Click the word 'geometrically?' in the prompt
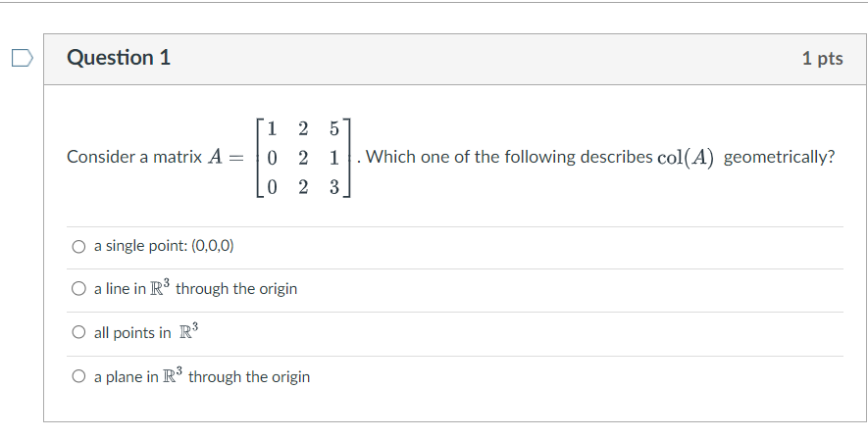This screenshot has height=438, width=868. point(779,158)
